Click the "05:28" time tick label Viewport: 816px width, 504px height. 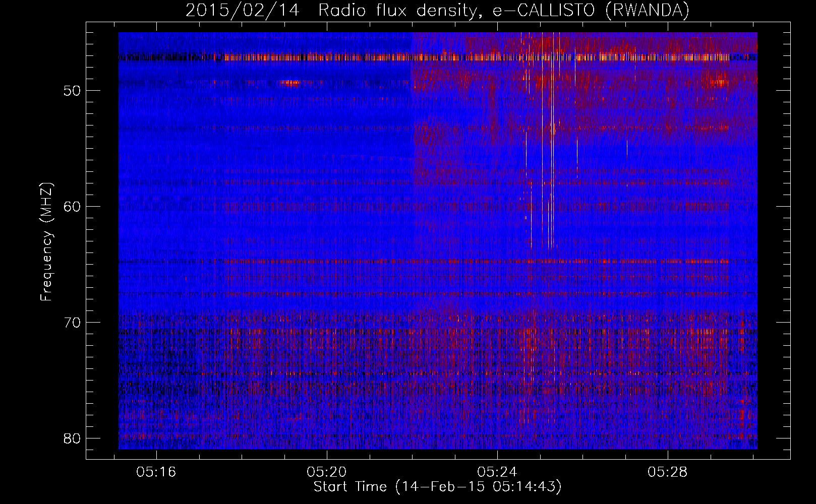click(668, 472)
